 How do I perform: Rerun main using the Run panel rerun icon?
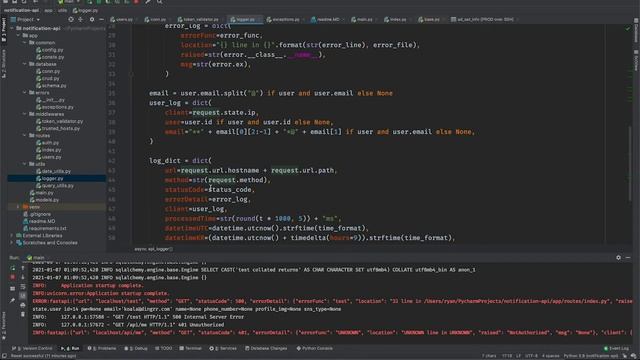tap(13, 268)
